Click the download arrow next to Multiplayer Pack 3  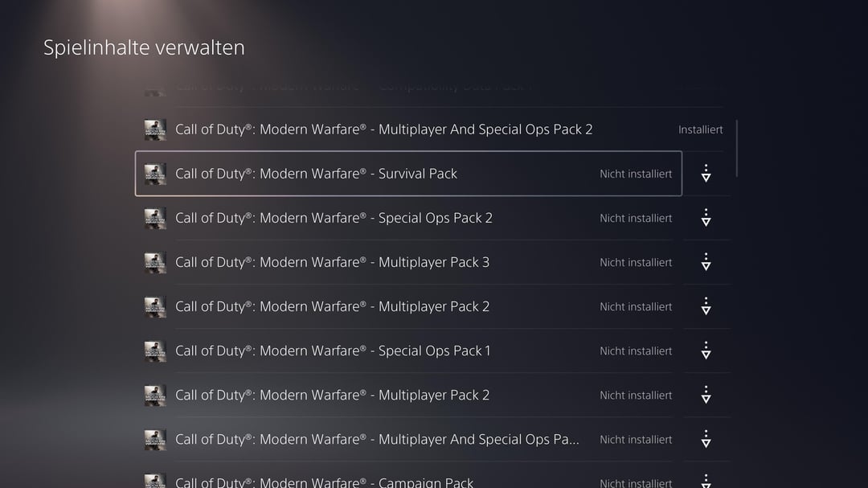pyautogui.click(x=706, y=262)
